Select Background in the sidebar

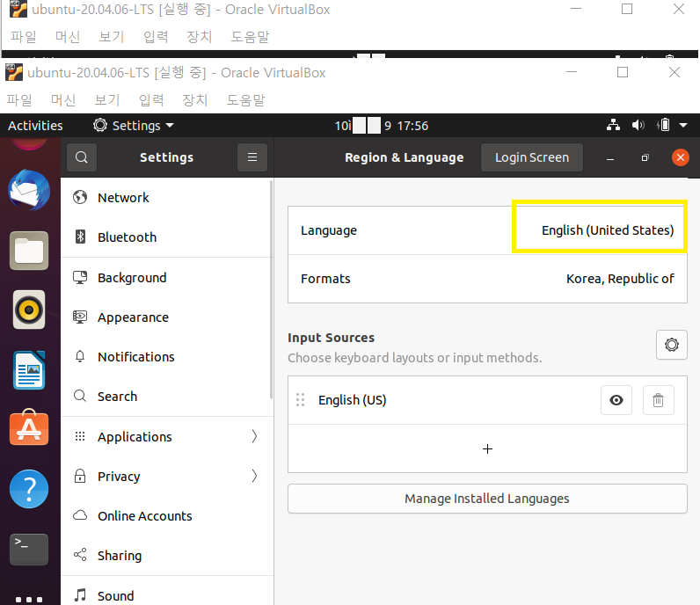[x=166, y=278]
